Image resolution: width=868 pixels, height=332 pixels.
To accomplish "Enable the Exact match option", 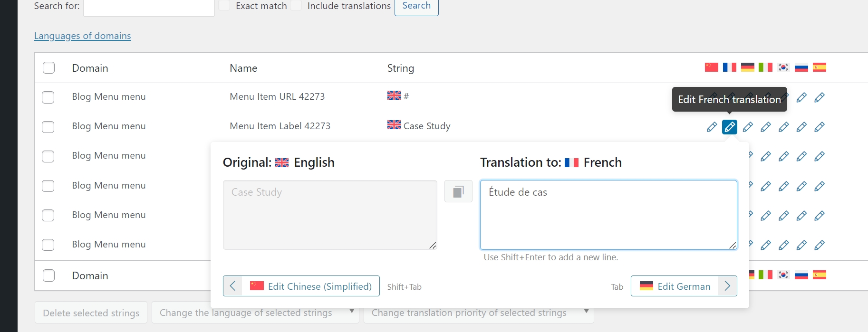I will coord(224,6).
